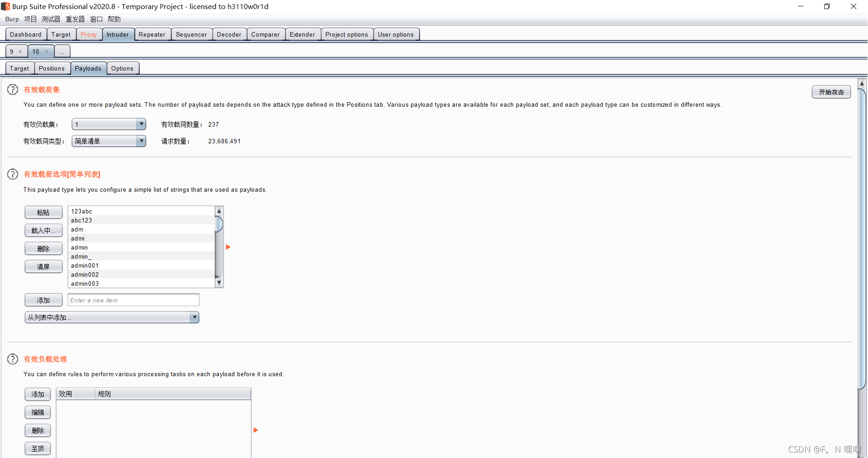Viewport: 868px width, 458px height.
Task: Add new Intruder tab with ... button
Action: pyautogui.click(x=62, y=52)
